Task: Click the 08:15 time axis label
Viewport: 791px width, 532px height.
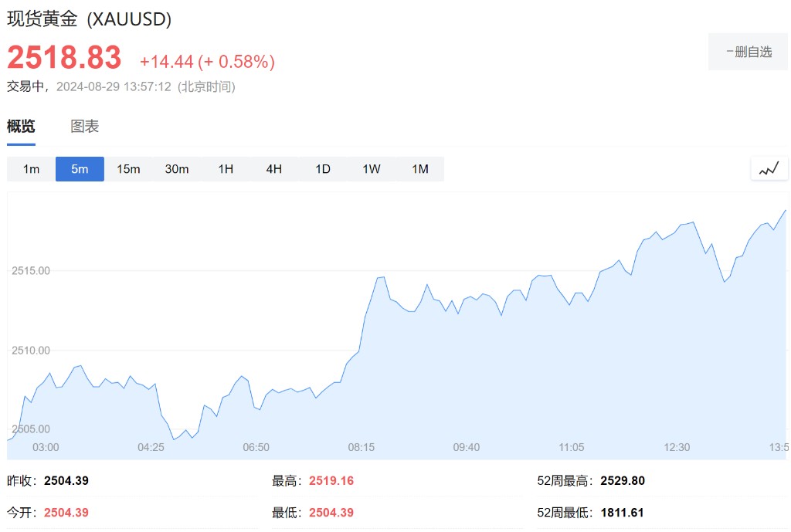Action: click(362, 447)
